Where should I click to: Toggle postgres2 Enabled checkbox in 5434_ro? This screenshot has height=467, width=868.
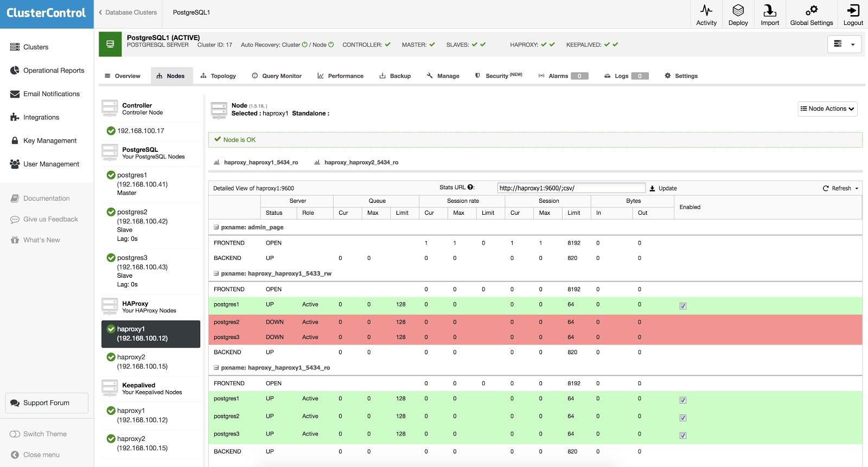[683, 418]
